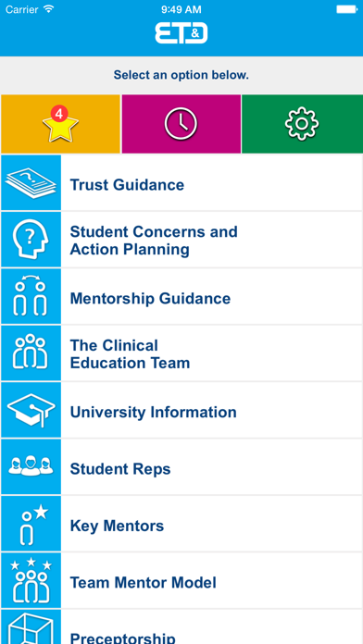Tap the Student Reps three-people icon
Image resolution: width=363 pixels, height=644 pixels.
click(x=31, y=466)
